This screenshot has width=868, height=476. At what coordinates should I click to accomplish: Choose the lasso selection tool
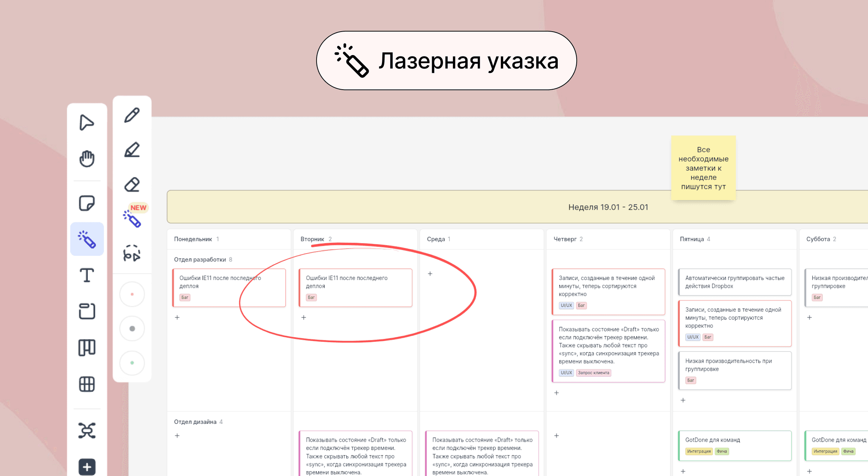click(132, 253)
